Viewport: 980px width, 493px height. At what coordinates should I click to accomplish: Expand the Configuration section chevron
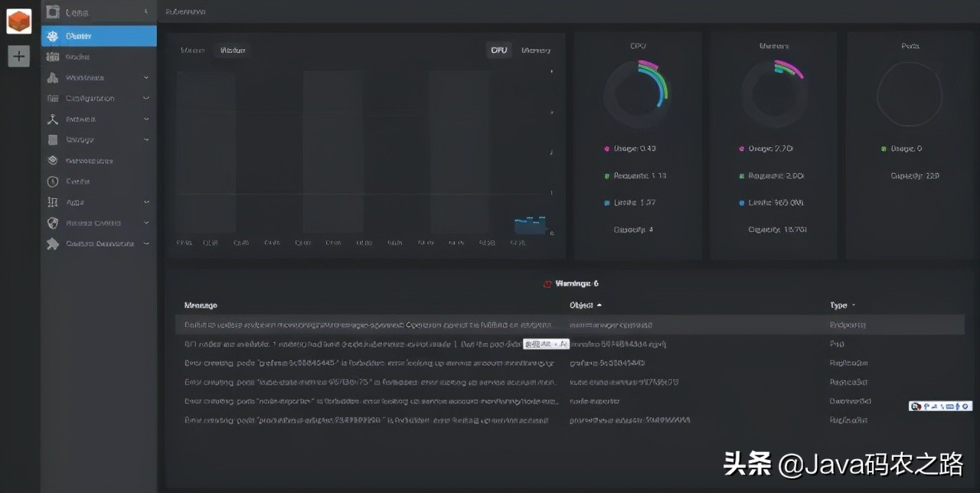tap(146, 98)
